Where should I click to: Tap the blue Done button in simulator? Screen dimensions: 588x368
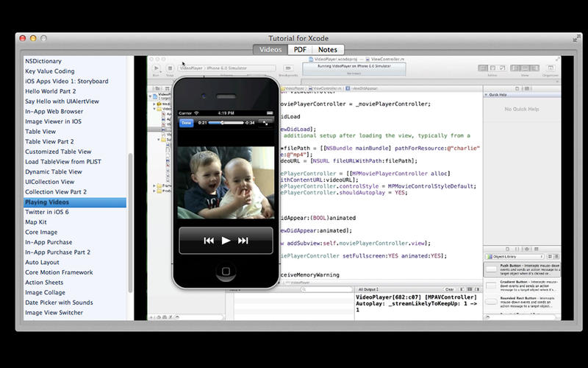(187, 122)
